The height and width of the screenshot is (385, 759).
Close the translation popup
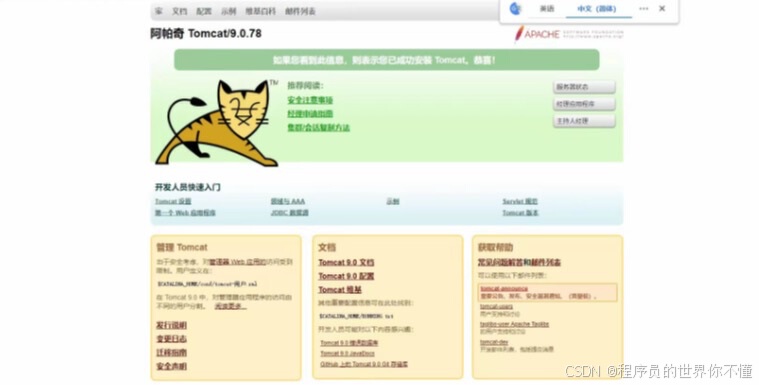(662, 9)
